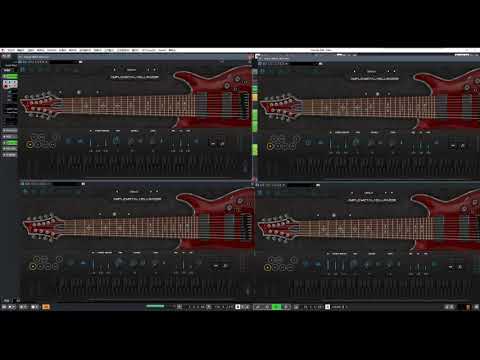Click red record button in Cubase left sidebar

click(5, 86)
